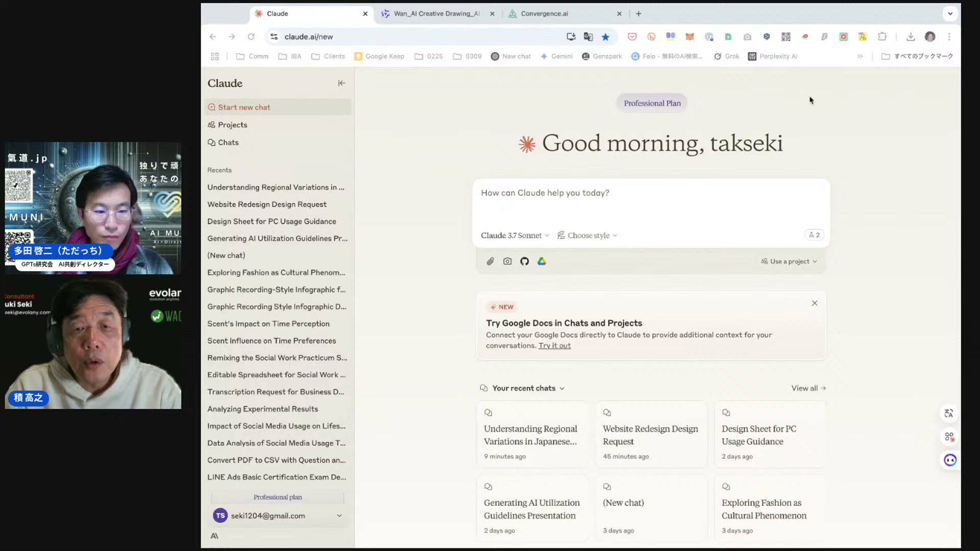Open the bookmarks apps grid icon

tap(215, 56)
